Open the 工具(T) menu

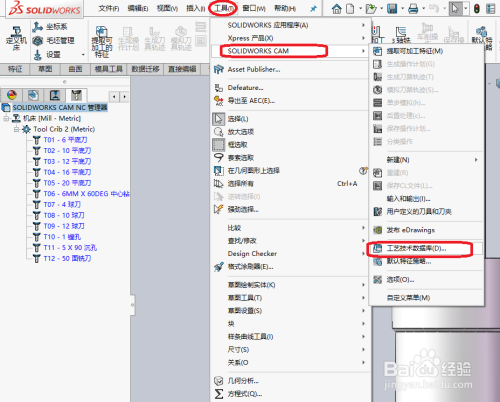point(223,8)
